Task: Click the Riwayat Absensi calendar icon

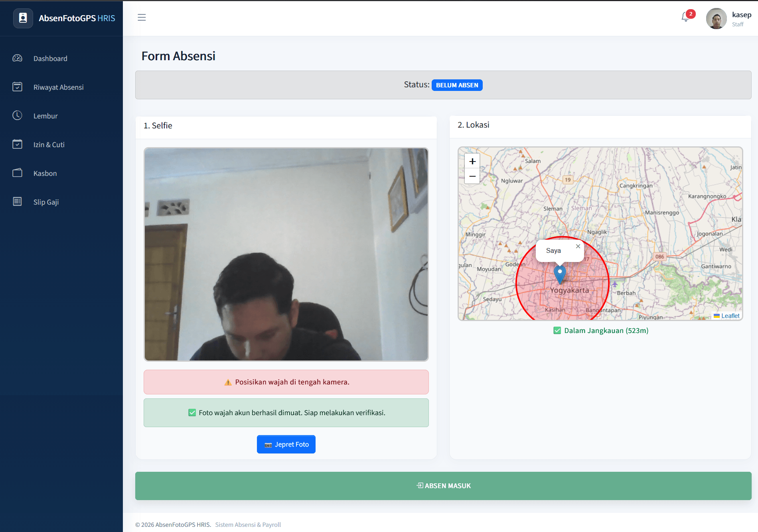Action: pos(17,87)
